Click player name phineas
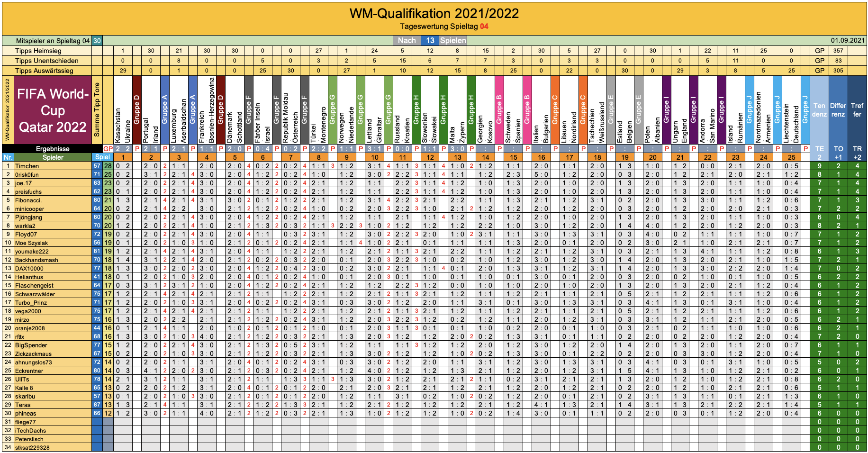 [26, 413]
